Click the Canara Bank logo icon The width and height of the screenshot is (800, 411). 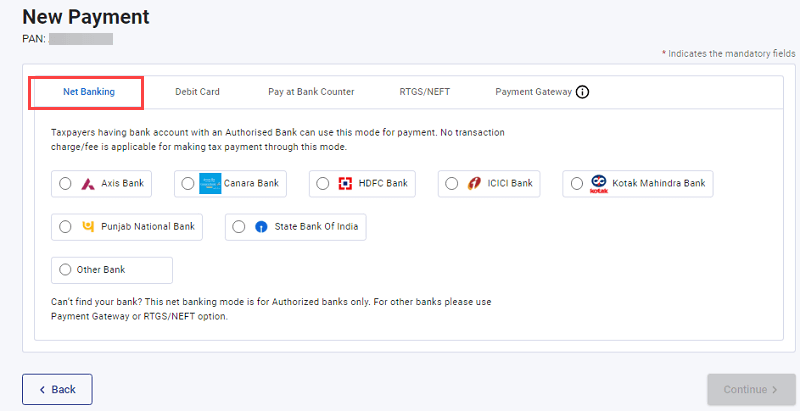coord(210,184)
